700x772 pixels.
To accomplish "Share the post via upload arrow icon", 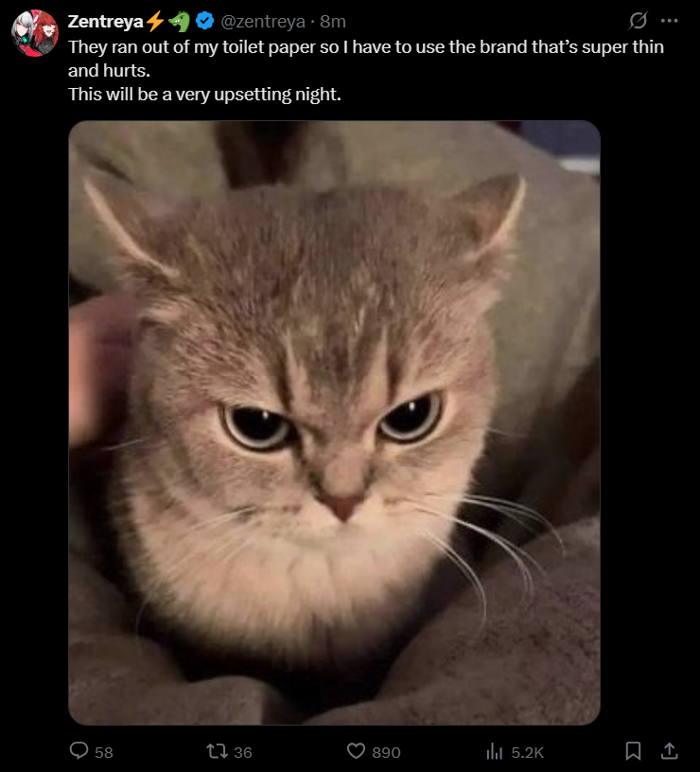I will [x=669, y=751].
